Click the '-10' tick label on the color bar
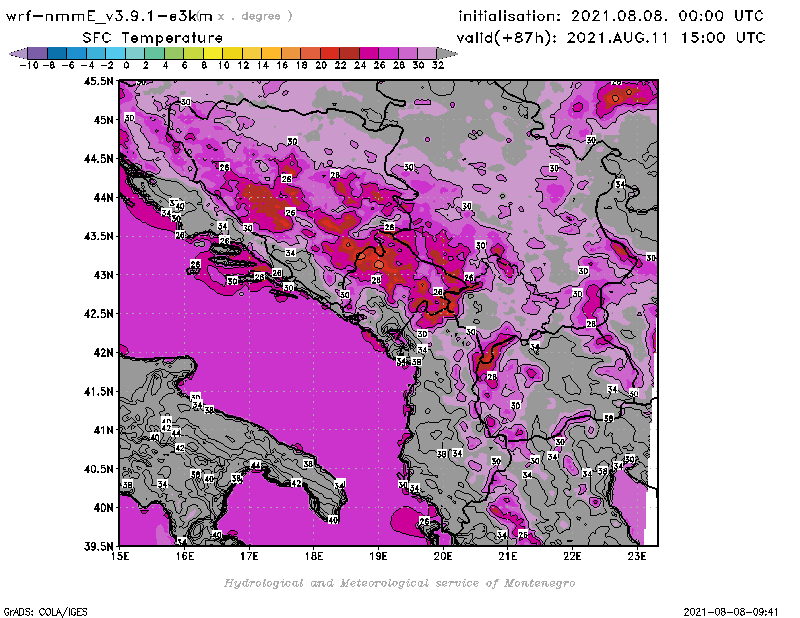The image size is (800, 618). point(29,65)
